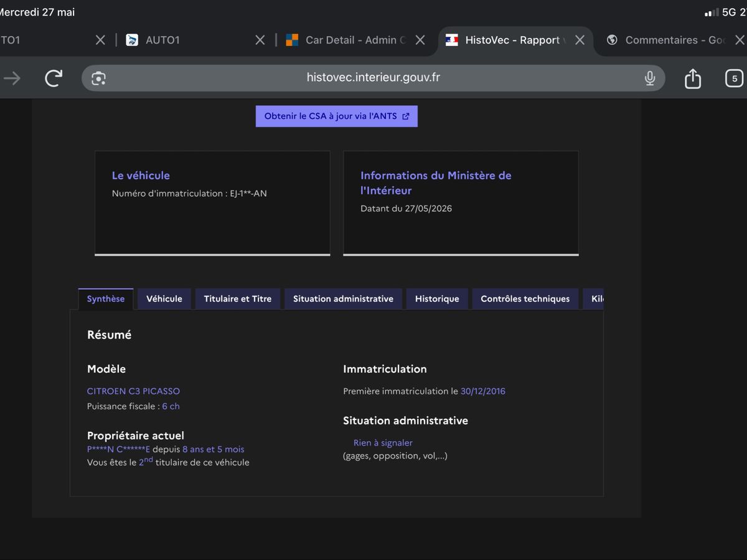
Task: Open the share sheet icon
Action: tap(693, 78)
